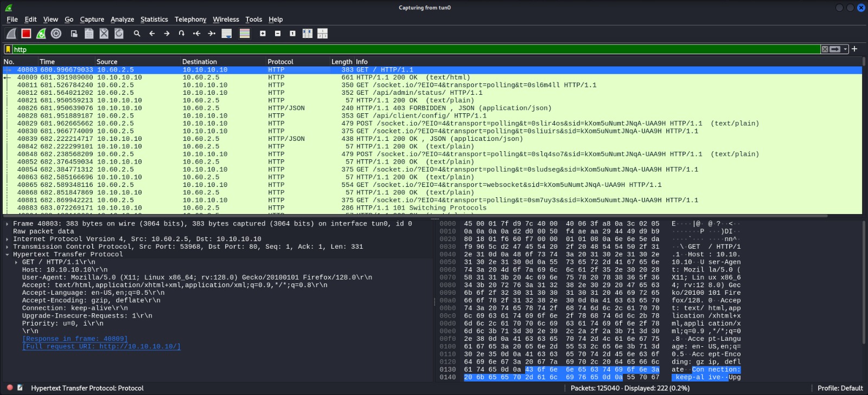Screen dimensions: 868x395
Task: Open capture file properties status icon
Action: click(20, 388)
